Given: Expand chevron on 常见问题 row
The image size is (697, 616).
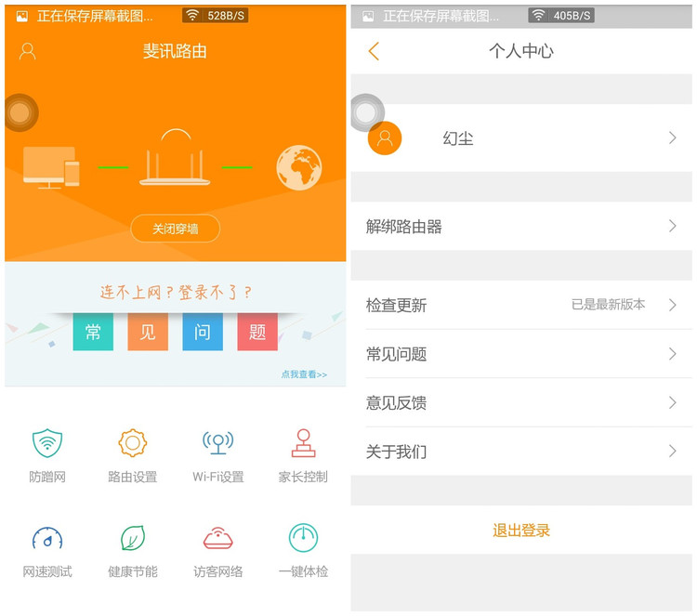Looking at the screenshot, I should click(x=673, y=354).
